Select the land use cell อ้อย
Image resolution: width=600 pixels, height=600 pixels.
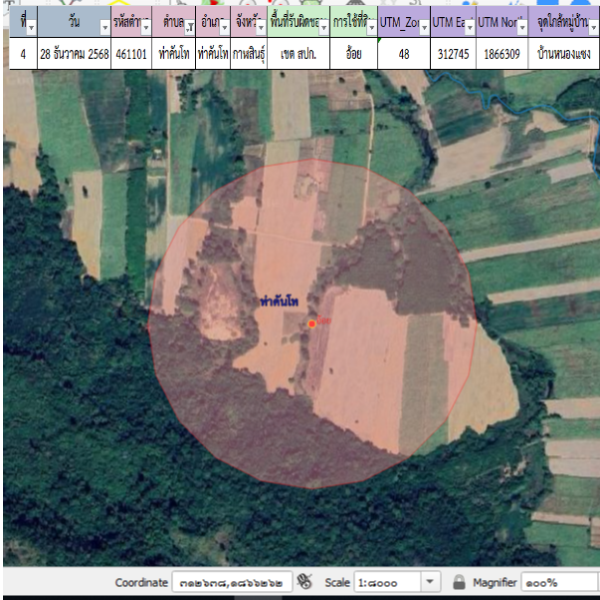tap(353, 54)
